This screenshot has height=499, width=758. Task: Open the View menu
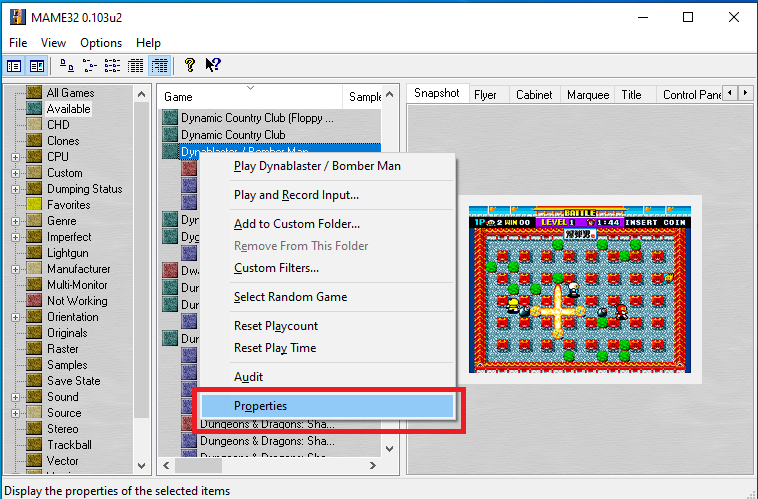pos(53,43)
